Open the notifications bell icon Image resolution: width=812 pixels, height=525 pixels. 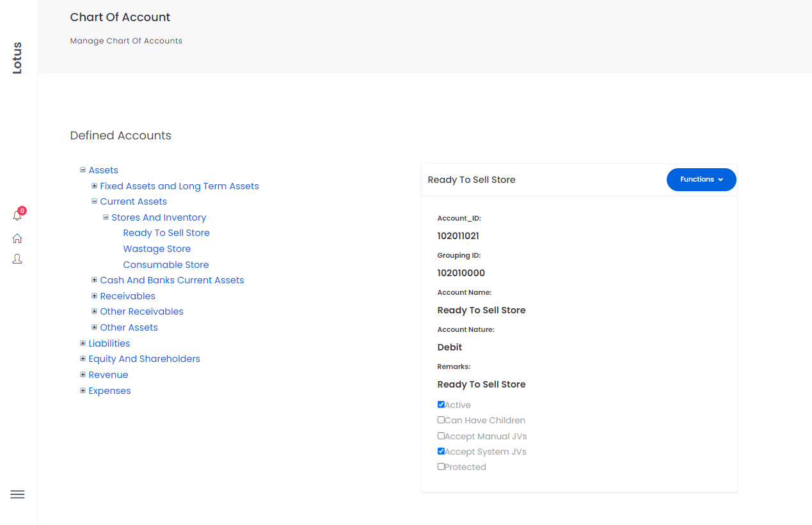coord(17,216)
